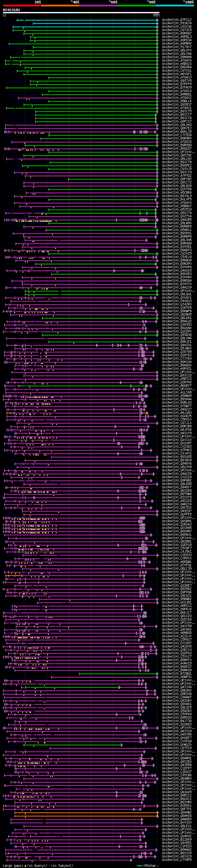Select label UniRef100_Q0WU20
197x868 pixels.
(x=177, y=745)
